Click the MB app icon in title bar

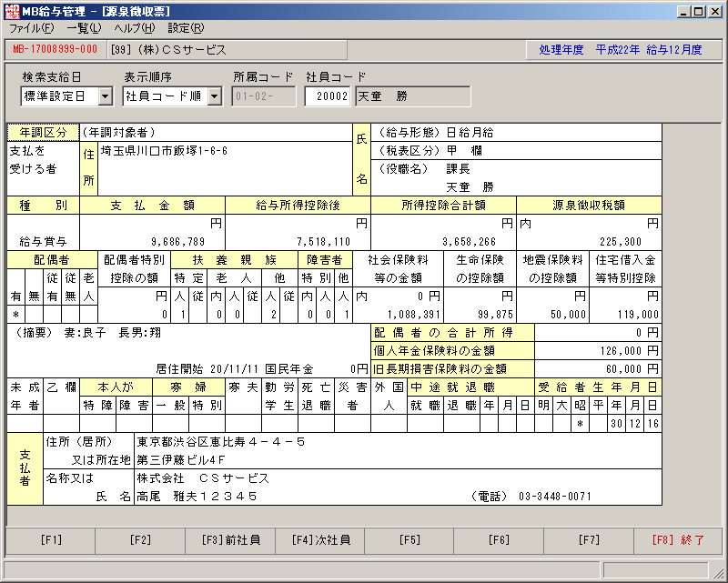click(x=12, y=11)
